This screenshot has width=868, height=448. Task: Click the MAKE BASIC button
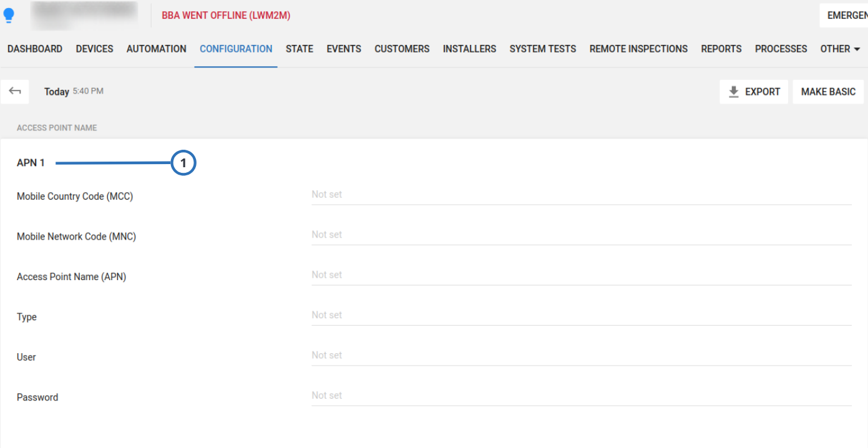coord(828,92)
